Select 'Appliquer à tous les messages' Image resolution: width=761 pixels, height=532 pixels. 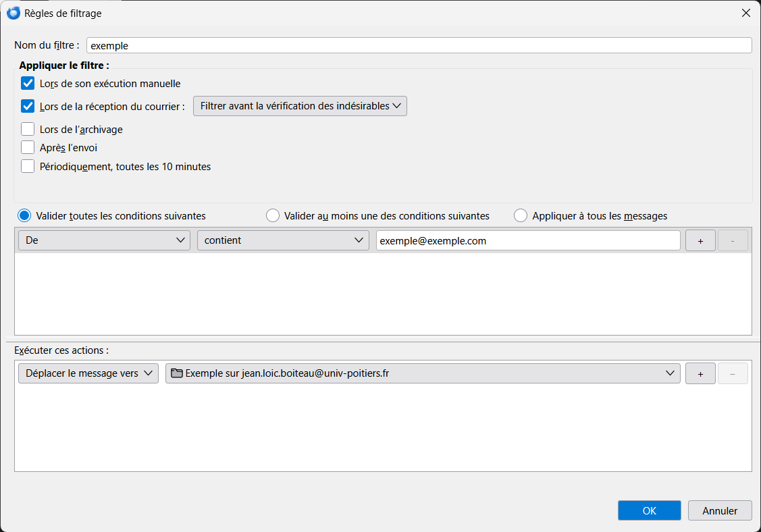pyautogui.click(x=520, y=215)
